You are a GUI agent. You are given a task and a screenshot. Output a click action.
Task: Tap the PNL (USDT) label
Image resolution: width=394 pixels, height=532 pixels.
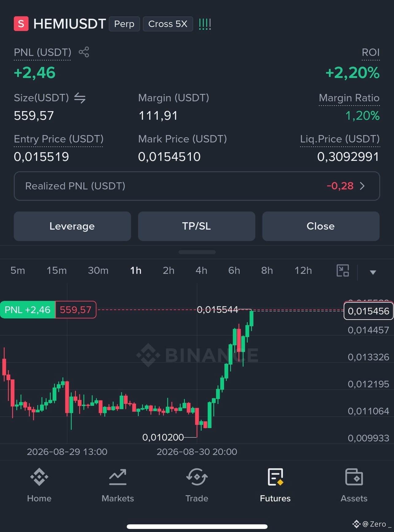[x=42, y=52]
